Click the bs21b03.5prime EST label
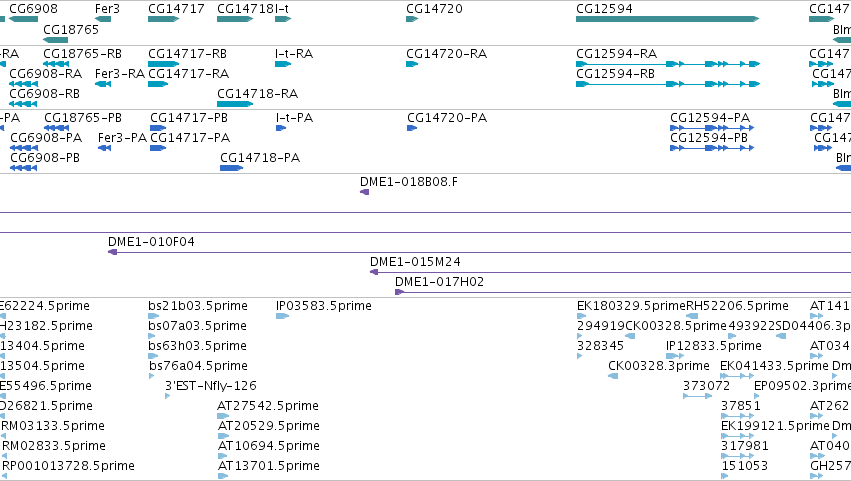The image size is (851, 481). click(198, 306)
